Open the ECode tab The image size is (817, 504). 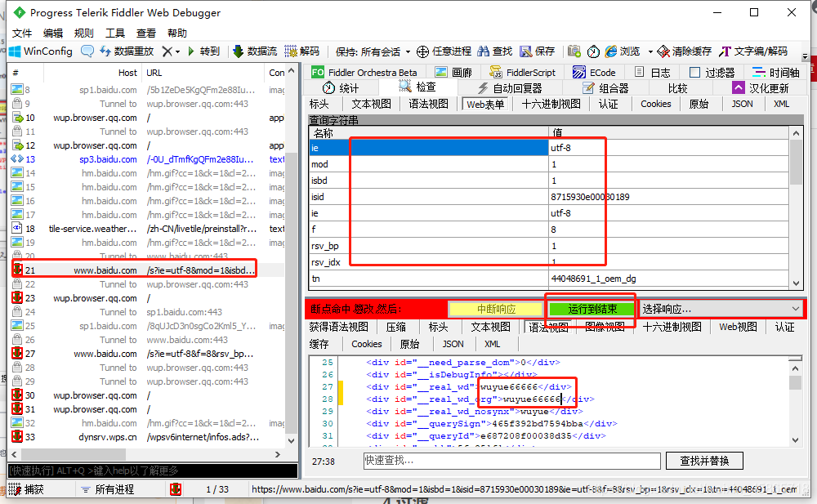[x=594, y=73]
